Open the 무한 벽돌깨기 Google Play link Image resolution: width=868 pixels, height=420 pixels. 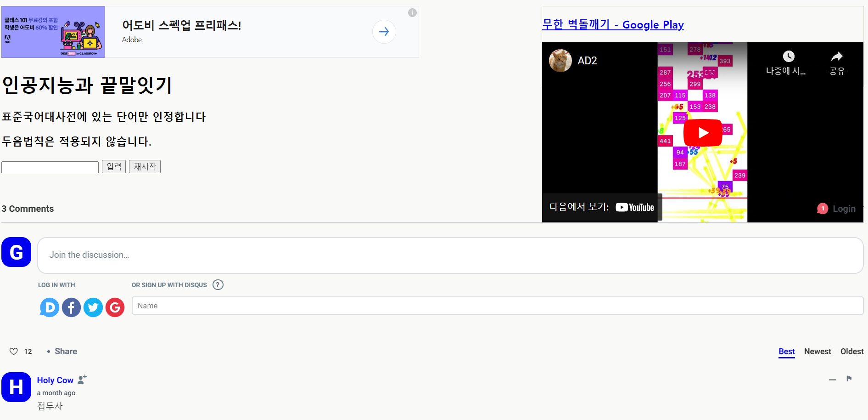click(613, 24)
